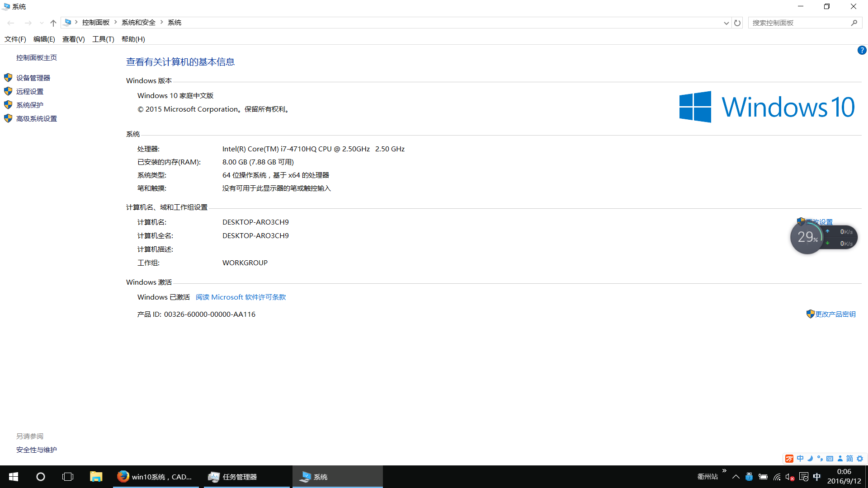
Task: Switch to Firefox win10系统 window
Action: (x=156, y=477)
